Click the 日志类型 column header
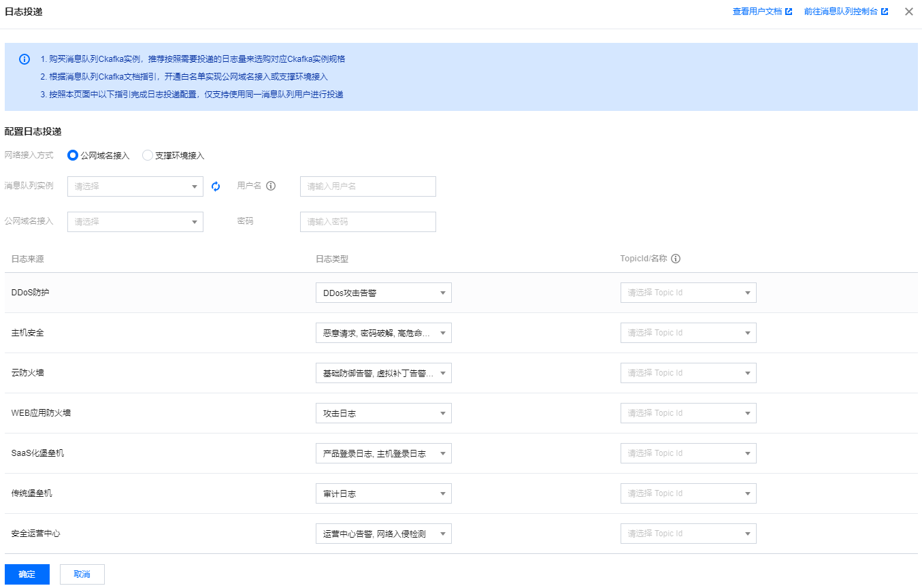 332,259
